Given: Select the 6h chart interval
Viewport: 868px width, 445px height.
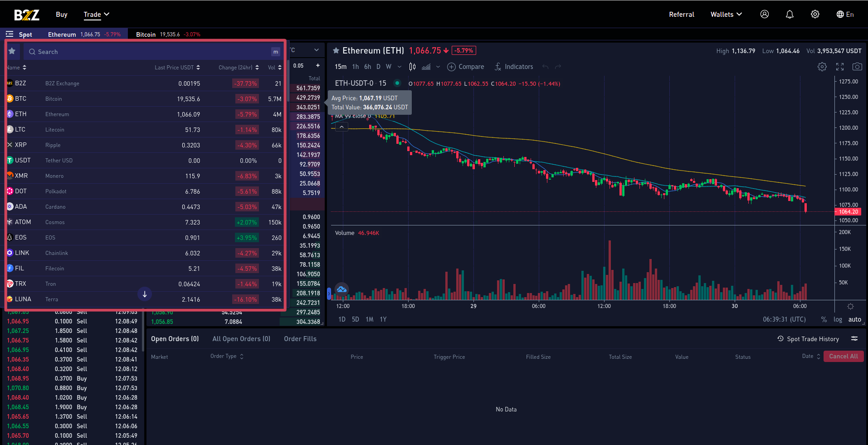Looking at the screenshot, I should [368, 67].
